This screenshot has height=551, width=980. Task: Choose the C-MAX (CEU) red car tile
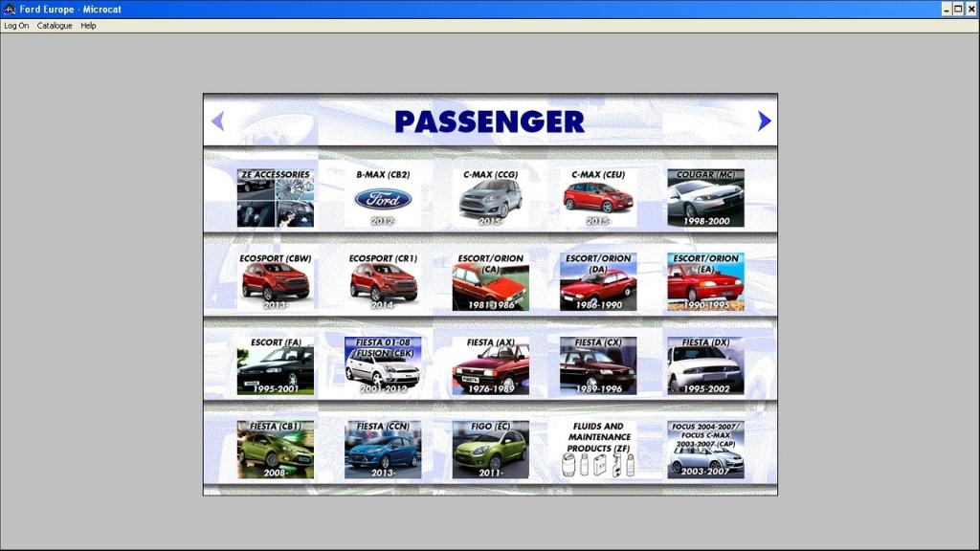598,197
